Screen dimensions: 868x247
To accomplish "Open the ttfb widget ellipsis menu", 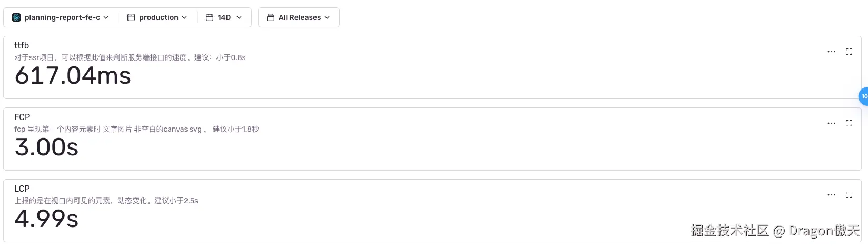I will (831, 52).
